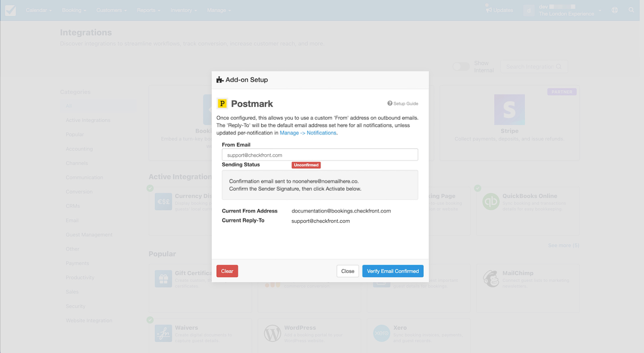This screenshot has height=353, width=644.
Task: Click the MailChimp logo icon
Action: click(x=490, y=279)
